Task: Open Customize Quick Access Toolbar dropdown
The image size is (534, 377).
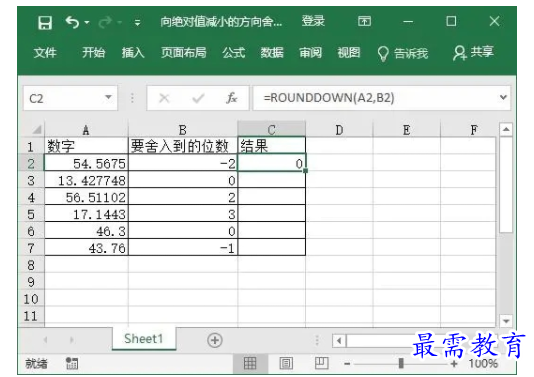Action: tap(138, 23)
